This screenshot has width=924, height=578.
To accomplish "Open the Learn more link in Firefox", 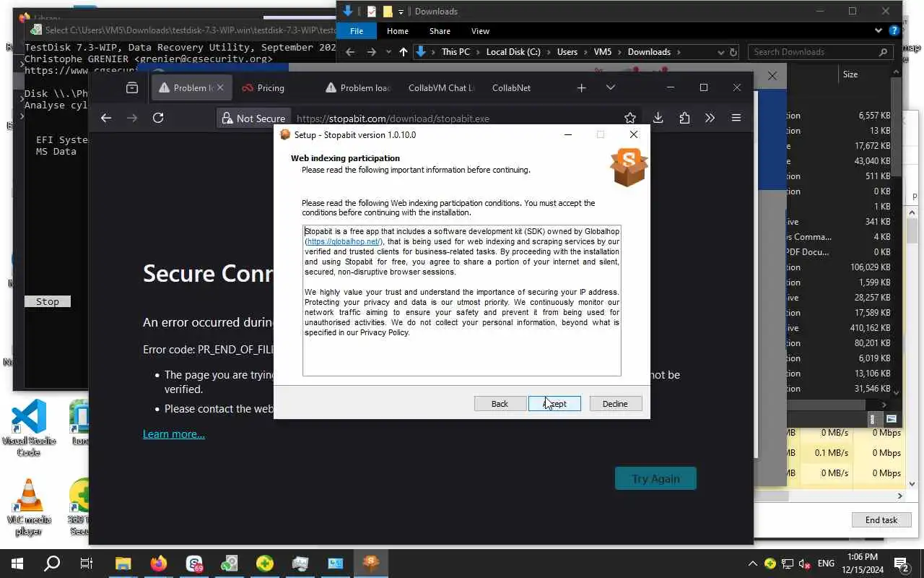I will click(x=173, y=433).
